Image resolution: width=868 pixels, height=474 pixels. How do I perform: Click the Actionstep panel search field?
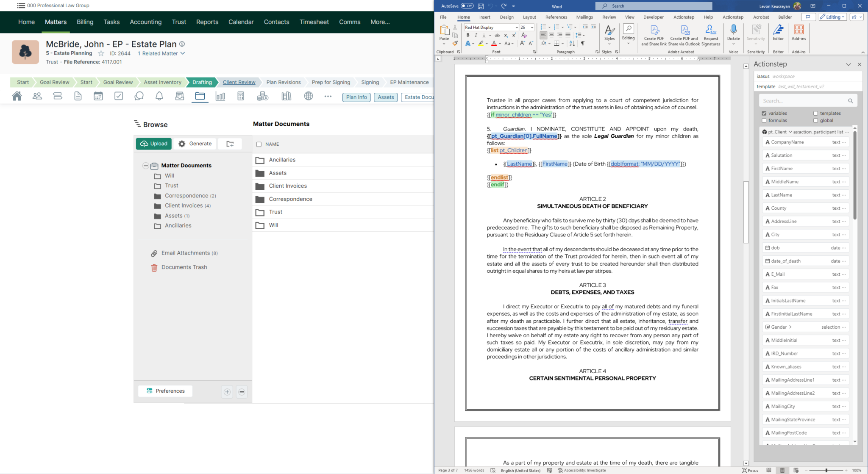tap(803, 101)
